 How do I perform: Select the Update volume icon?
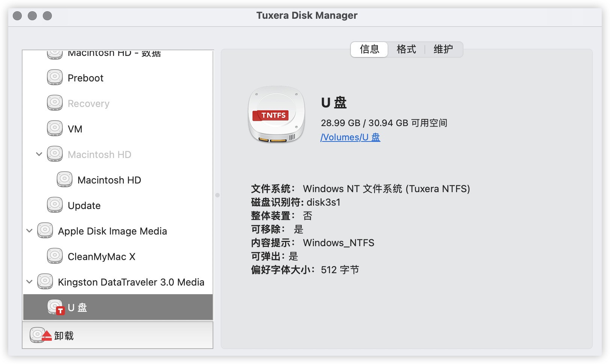(x=55, y=205)
